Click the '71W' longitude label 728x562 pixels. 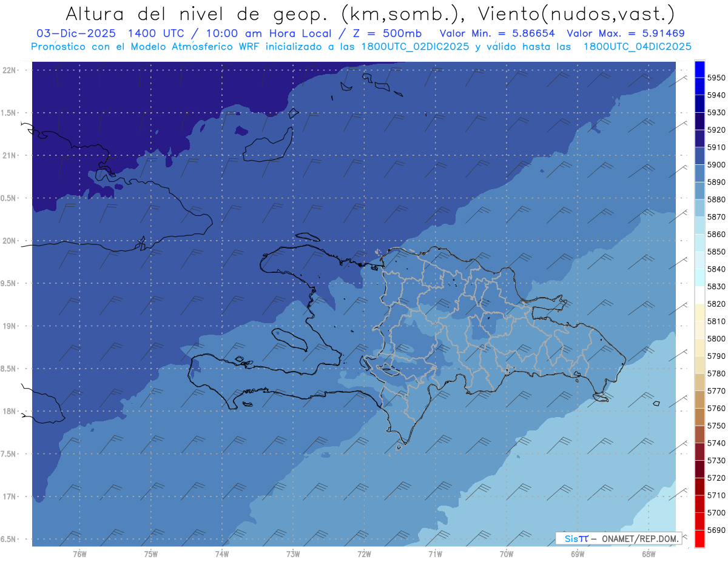coord(435,554)
